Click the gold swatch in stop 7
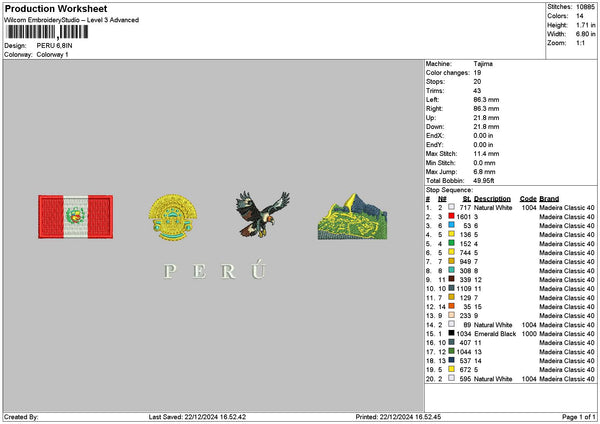The height and width of the screenshot is (424, 600). click(452, 261)
